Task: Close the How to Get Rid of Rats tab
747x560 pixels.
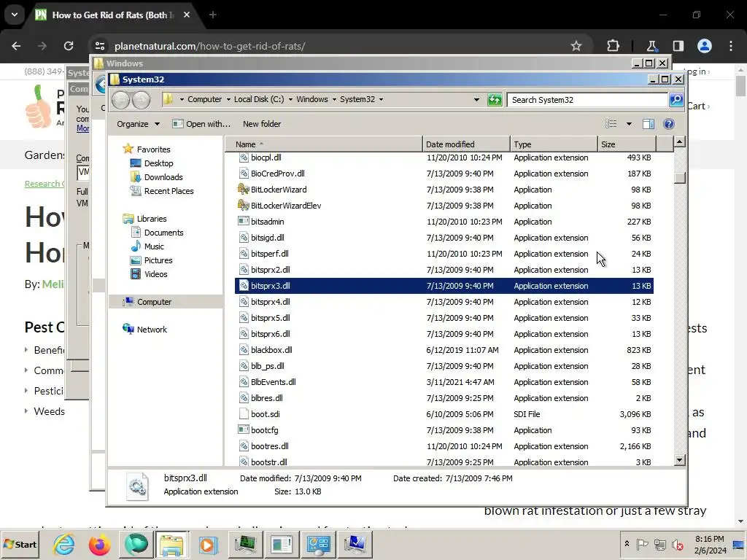Action: (187, 15)
